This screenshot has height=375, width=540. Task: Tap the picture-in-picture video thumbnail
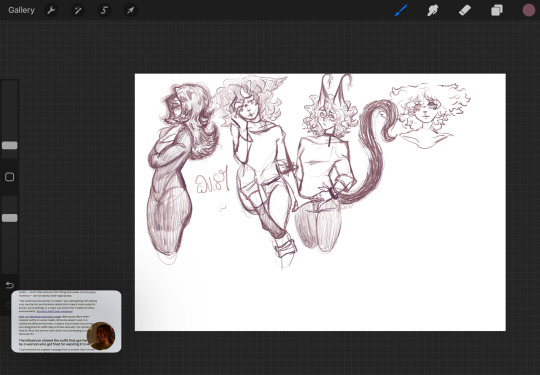pyautogui.click(x=66, y=321)
